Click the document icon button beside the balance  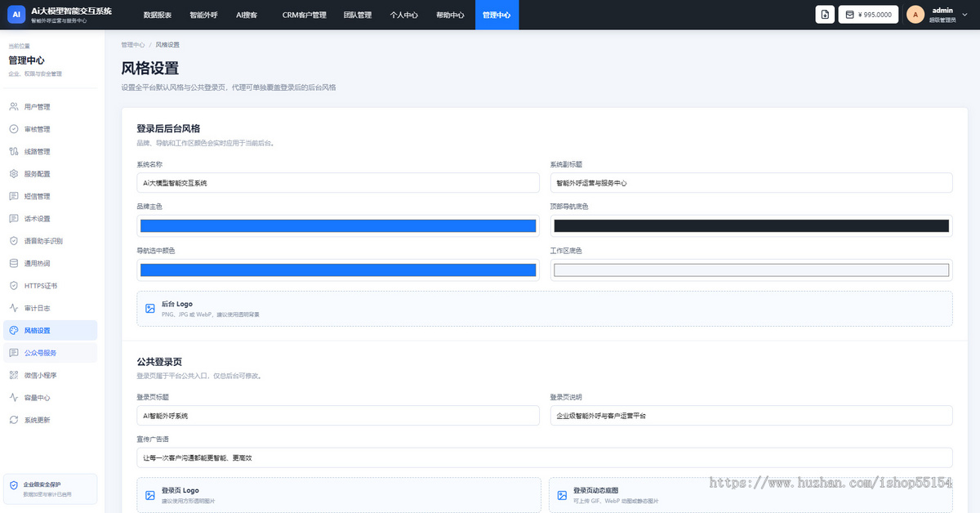pos(825,15)
